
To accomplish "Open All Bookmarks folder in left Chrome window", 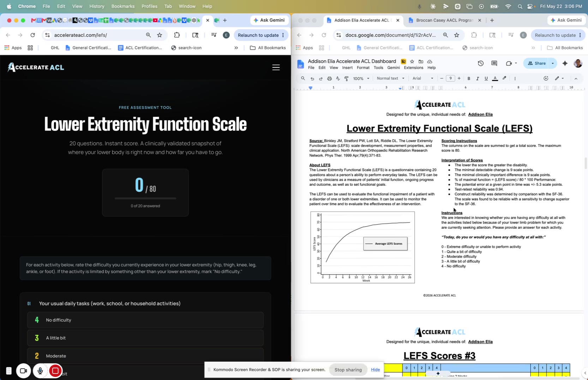I will click(x=268, y=48).
